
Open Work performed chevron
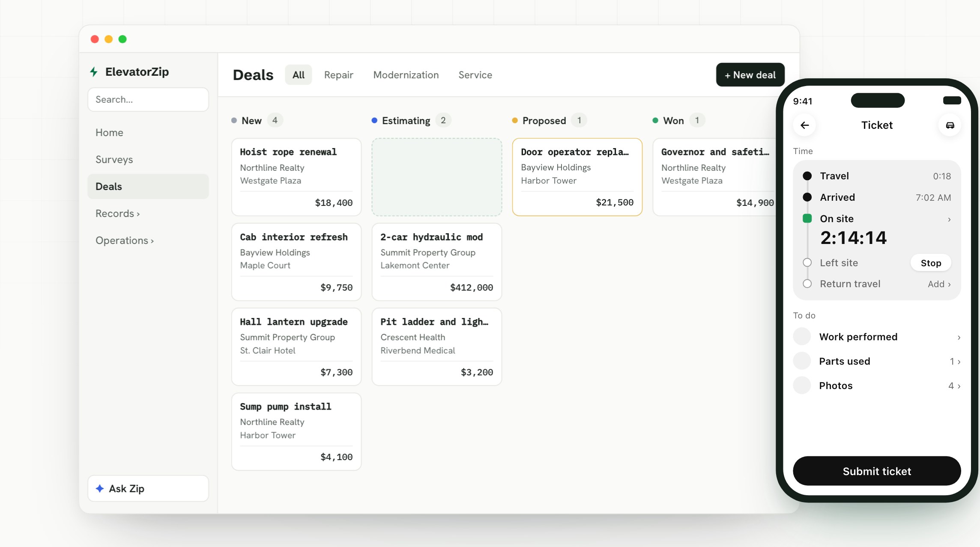959,338
